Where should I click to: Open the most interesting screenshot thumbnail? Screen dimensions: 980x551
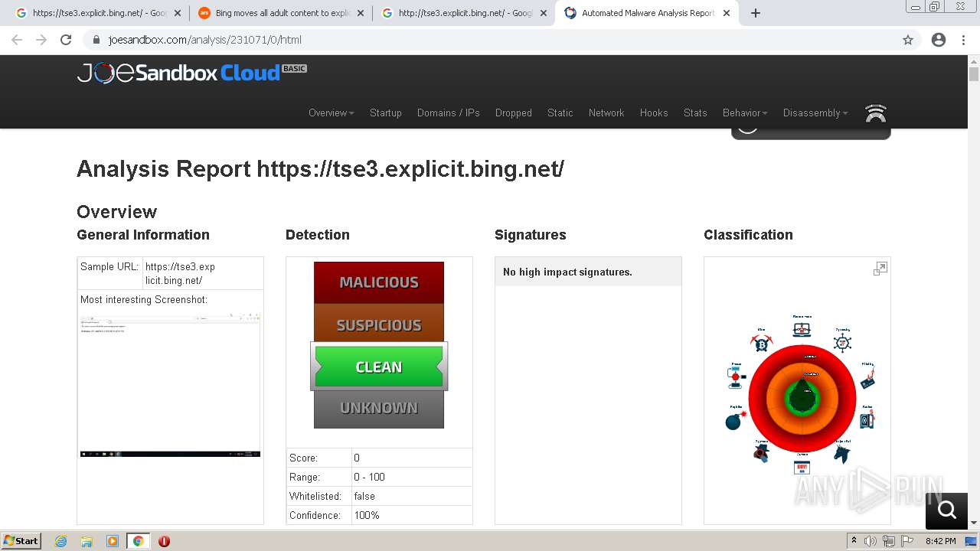(x=170, y=385)
